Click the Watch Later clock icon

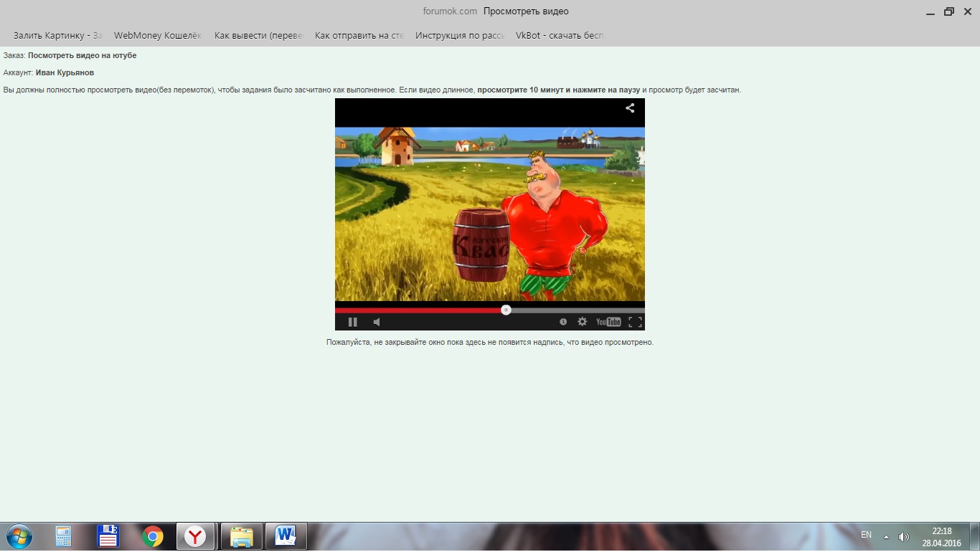click(563, 322)
